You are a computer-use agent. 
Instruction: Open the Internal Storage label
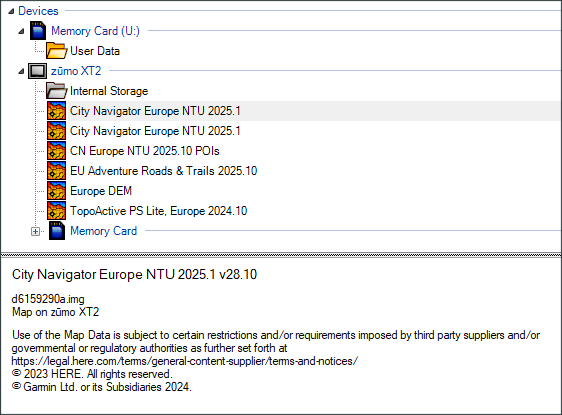(109, 91)
